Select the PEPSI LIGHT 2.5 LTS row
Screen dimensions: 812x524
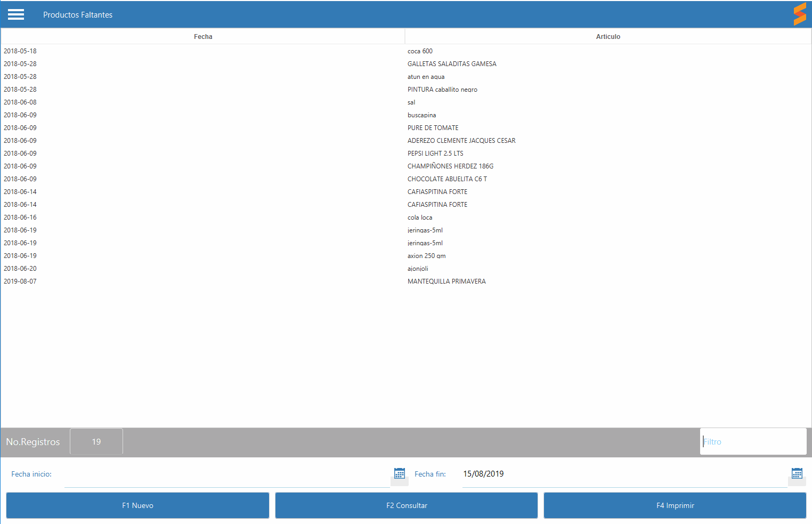tap(435, 154)
